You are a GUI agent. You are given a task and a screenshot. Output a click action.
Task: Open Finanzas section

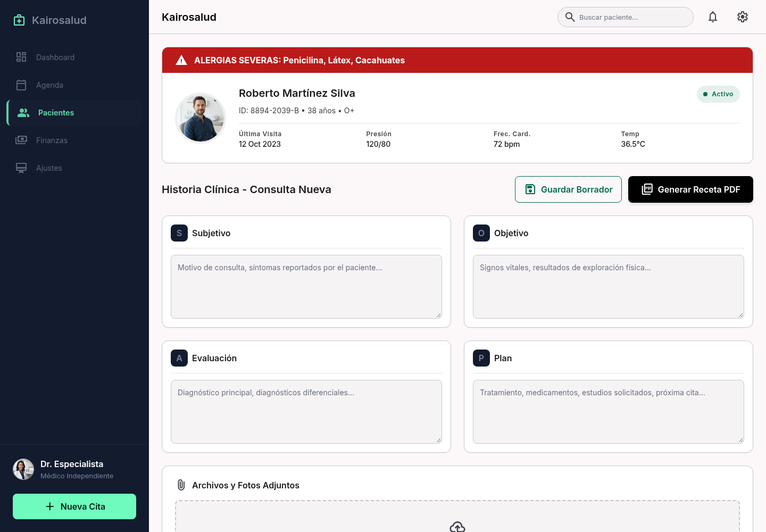tap(74, 140)
